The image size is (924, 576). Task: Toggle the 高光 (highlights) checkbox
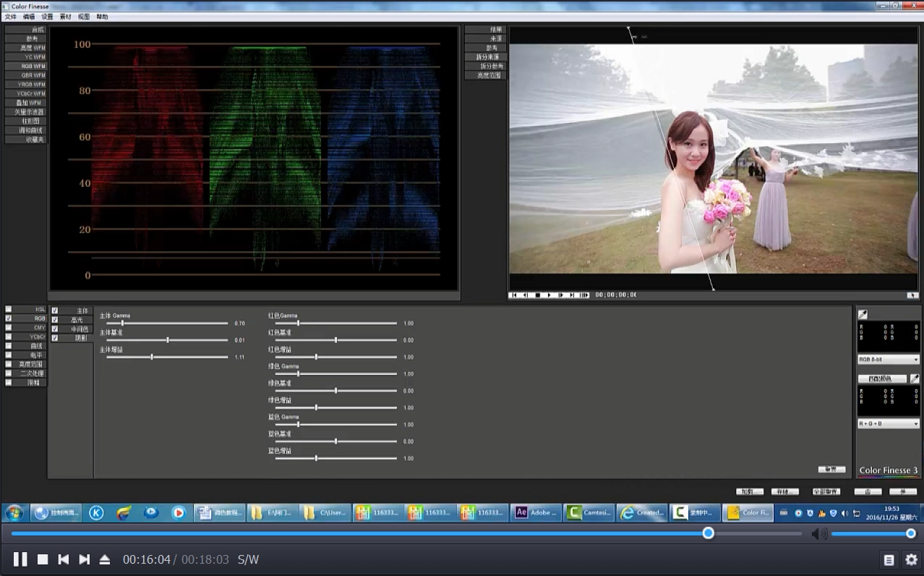click(55, 320)
